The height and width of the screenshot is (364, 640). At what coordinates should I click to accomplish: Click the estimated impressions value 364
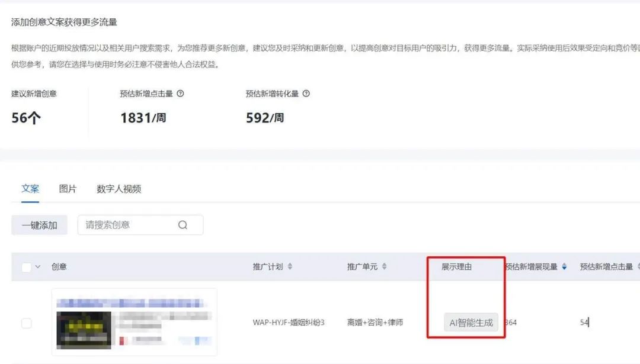pos(511,323)
